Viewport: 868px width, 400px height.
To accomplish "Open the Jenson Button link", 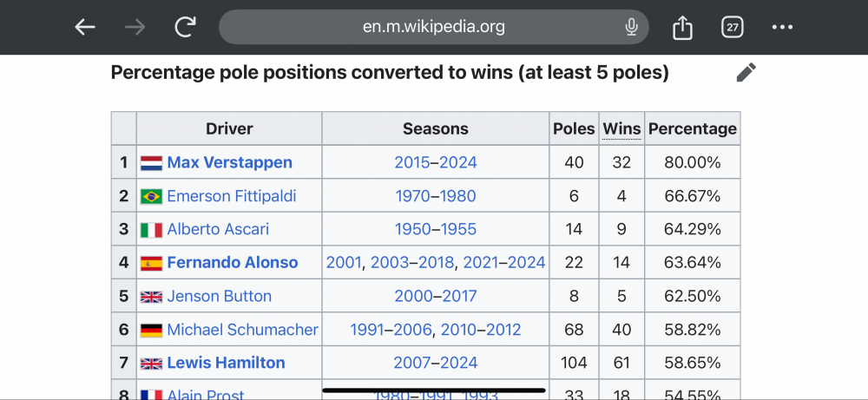I will coord(219,296).
